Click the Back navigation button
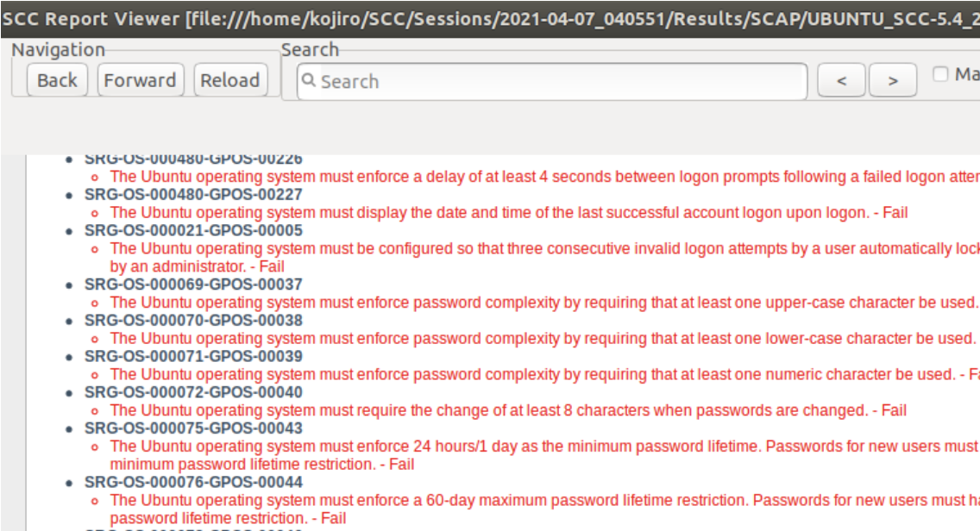980x531 pixels. point(57,80)
